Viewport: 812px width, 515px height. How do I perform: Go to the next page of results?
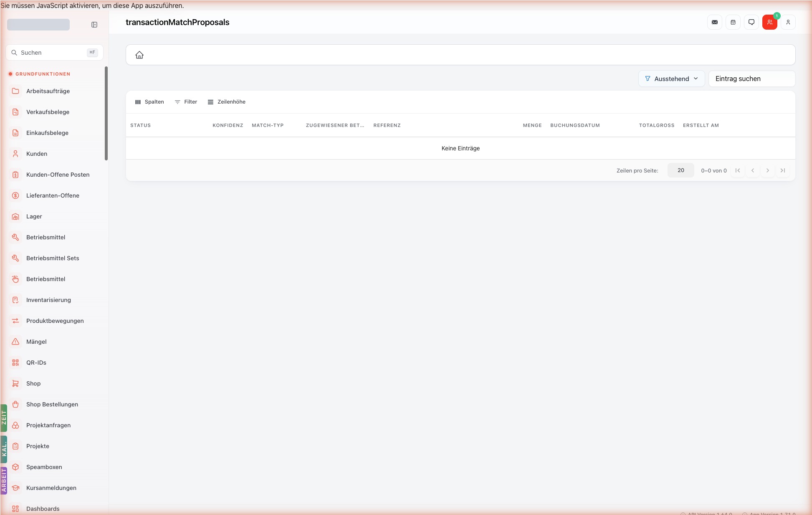[x=768, y=170]
